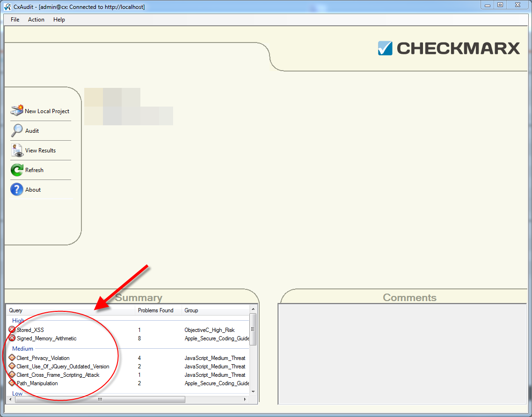Viewport: 532px width, 417px height.
Task: Click the Summary horizontal scrollbar thumb
Action: coord(100,399)
